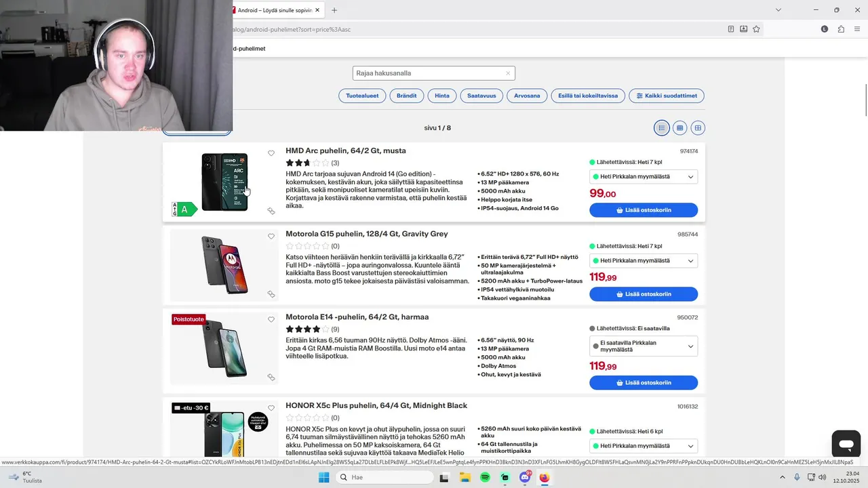The height and width of the screenshot is (488, 868).
Task: Click Motorola G15 phone thumbnail
Action: pos(224,265)
